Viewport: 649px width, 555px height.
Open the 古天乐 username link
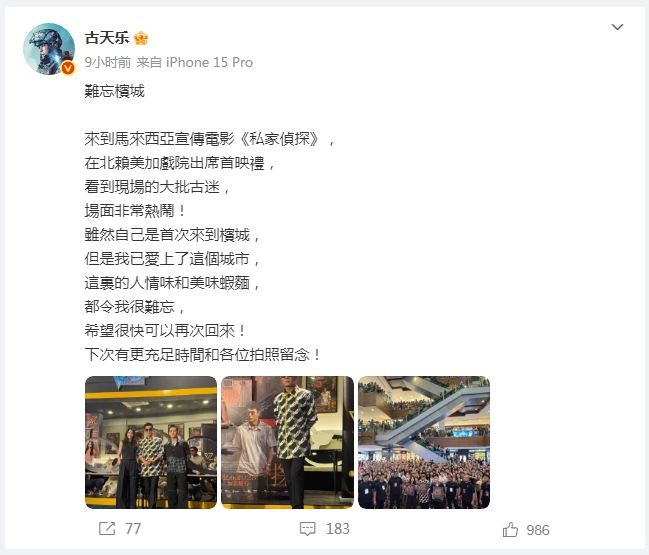point(107,38)
